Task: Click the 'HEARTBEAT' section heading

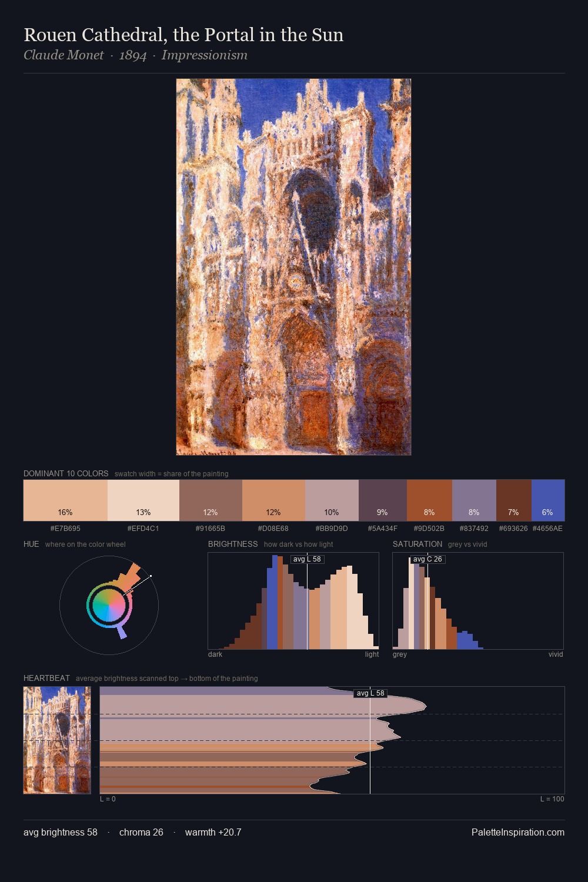Action: pyautogui.click(x=46, y=678)
